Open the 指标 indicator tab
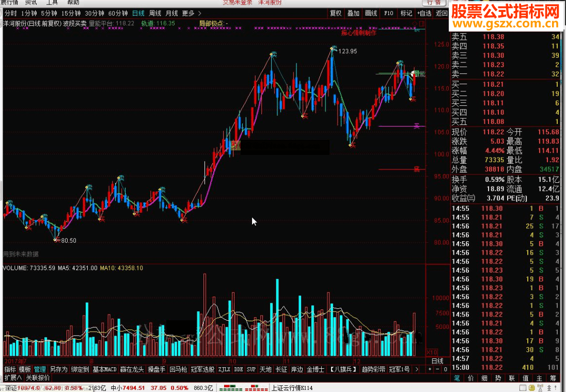 coord(10,369)
